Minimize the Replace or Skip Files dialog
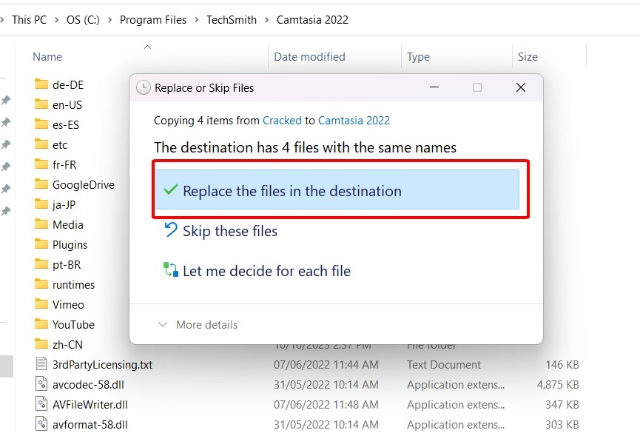 click(434, 87)
